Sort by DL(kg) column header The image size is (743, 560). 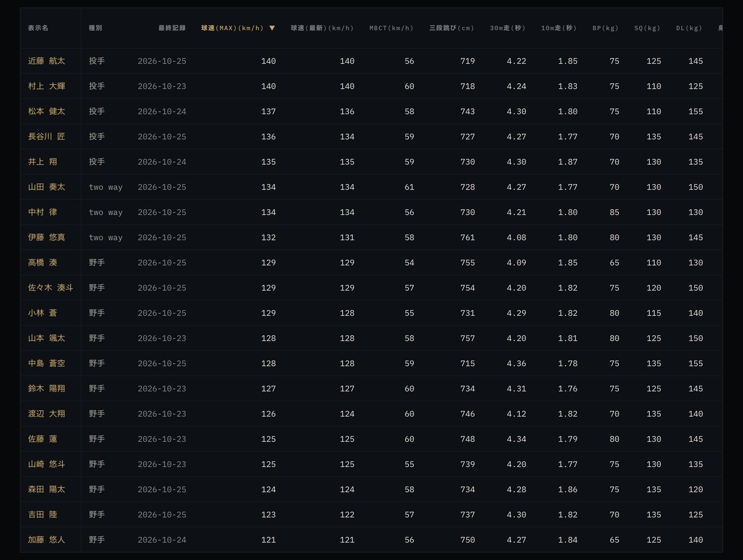(x=689, y=28)
